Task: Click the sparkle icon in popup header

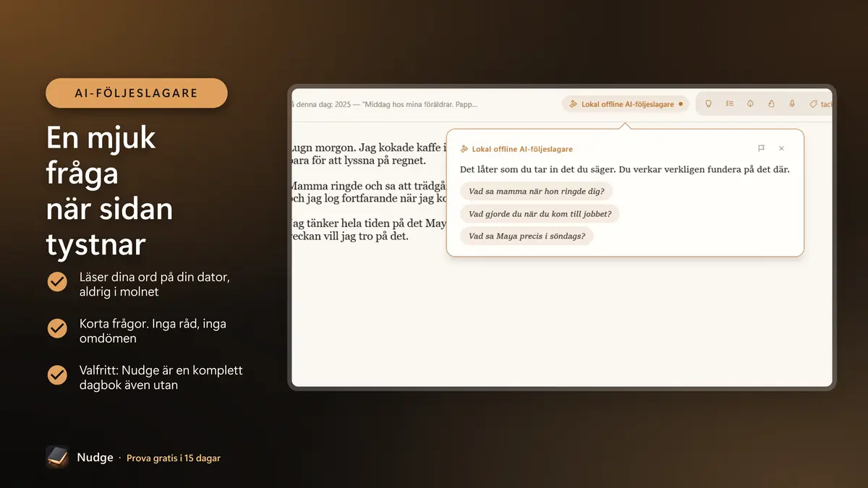Action: (x=464, y=149)
